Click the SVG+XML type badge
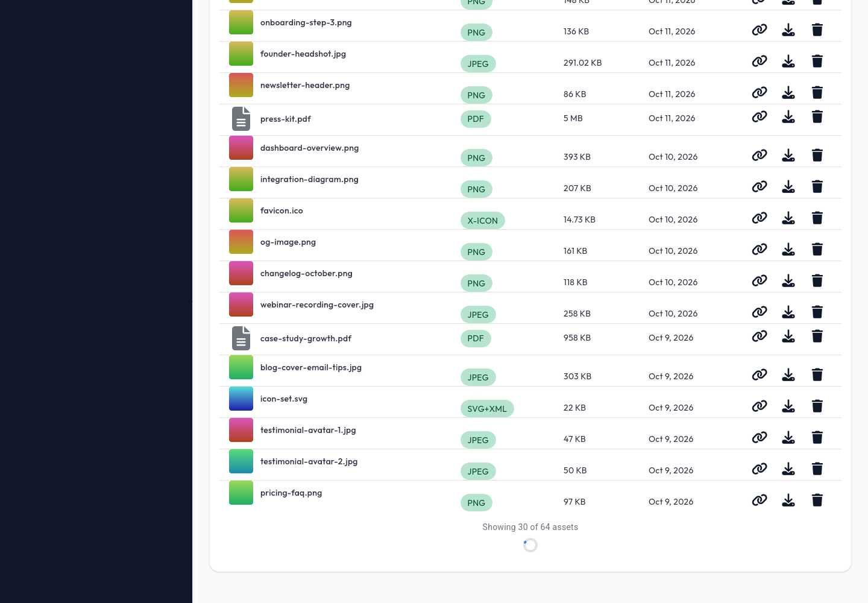868x603 pixels. click(487, 409)
